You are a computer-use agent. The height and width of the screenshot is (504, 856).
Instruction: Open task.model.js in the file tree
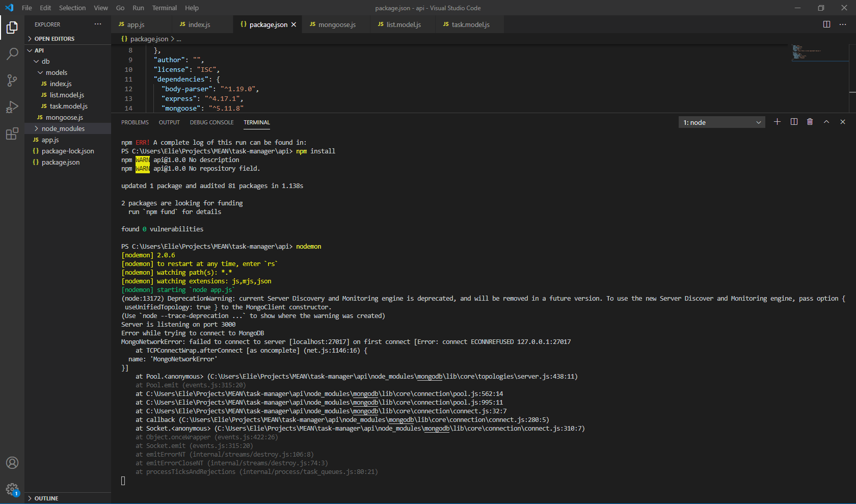pyautogui.click(x=68, y=106)
